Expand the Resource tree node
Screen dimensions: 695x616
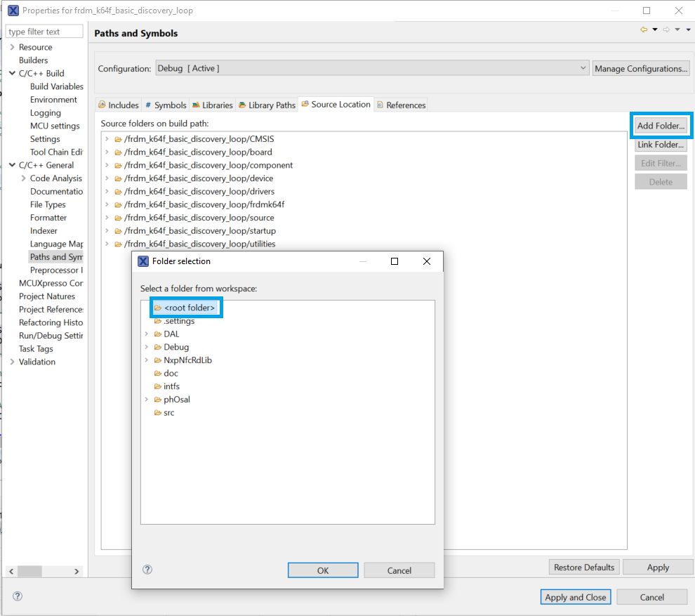tap(12, 47)
